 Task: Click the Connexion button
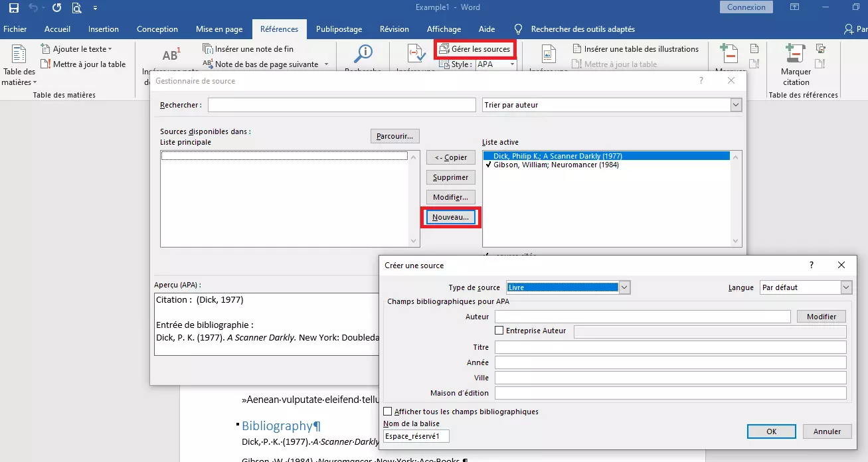point(746,7)
